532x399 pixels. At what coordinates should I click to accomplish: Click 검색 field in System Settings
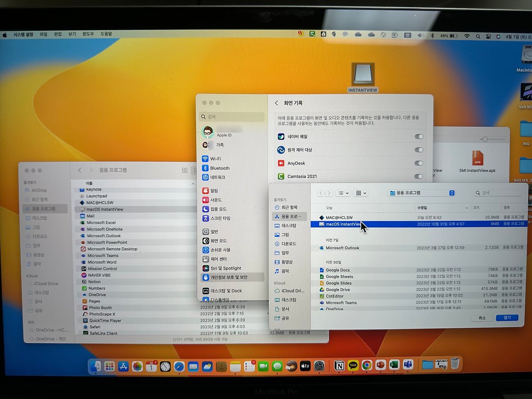(x=232, y=117)
